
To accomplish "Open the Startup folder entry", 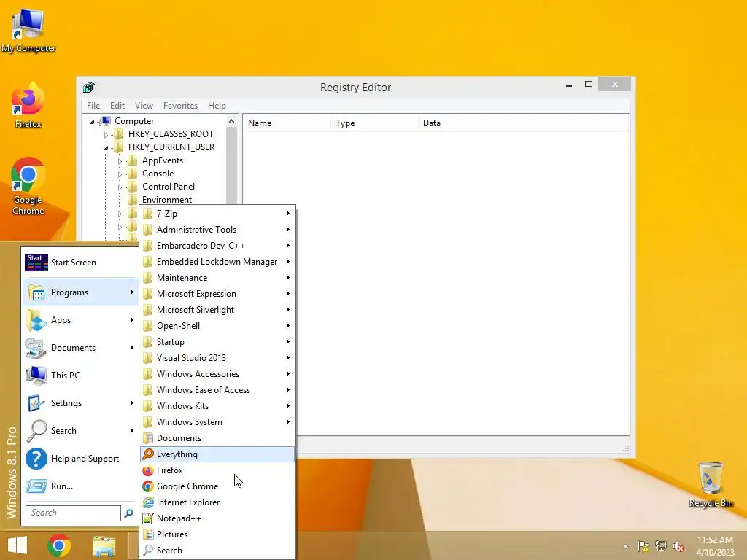I will coord(217,342).
